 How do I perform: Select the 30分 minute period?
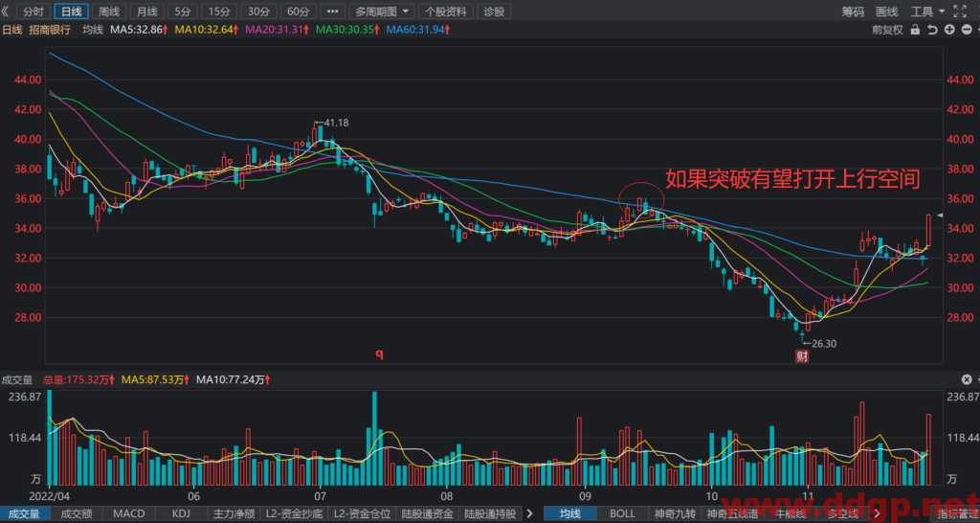pyautogui.click(x=258, y=11)
